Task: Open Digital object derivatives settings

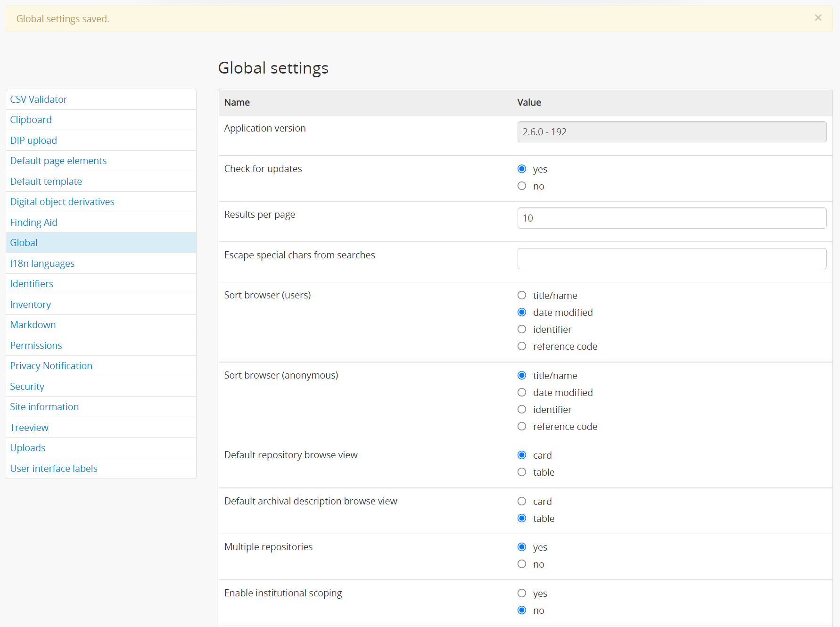Action: 62,202
